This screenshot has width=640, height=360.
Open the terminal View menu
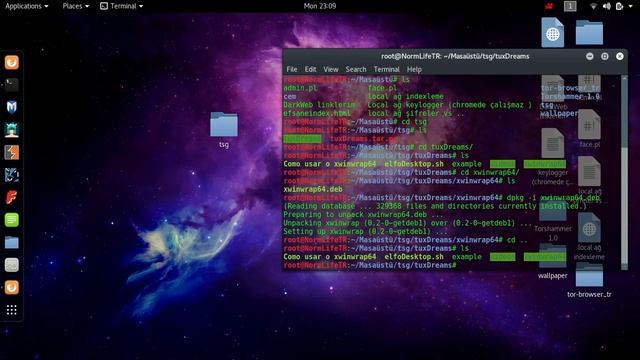(331, 69)
